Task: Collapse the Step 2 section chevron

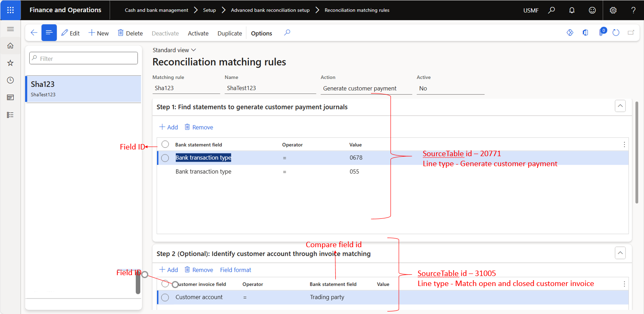Action: [x=620, y=253]
